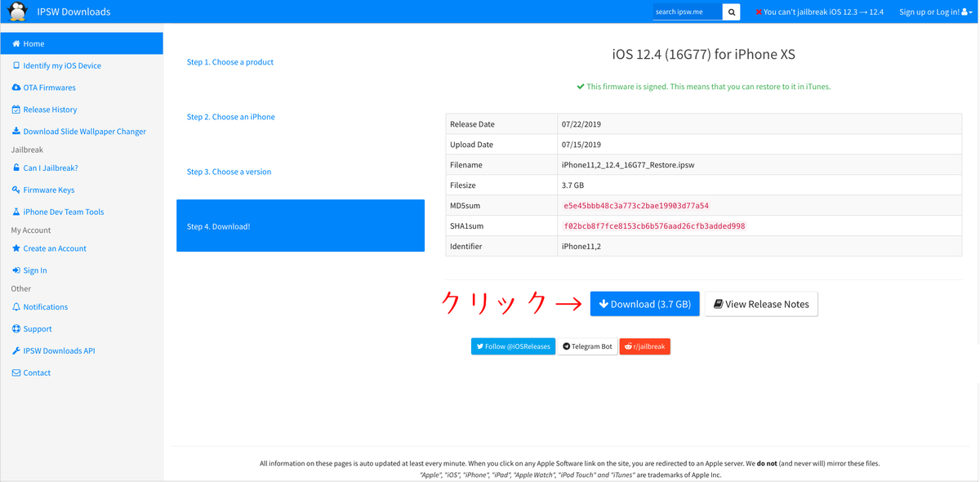This screenshot has width=980, height=482.
Task: Open Release History via its calendar icon
Action: [17, 109]
